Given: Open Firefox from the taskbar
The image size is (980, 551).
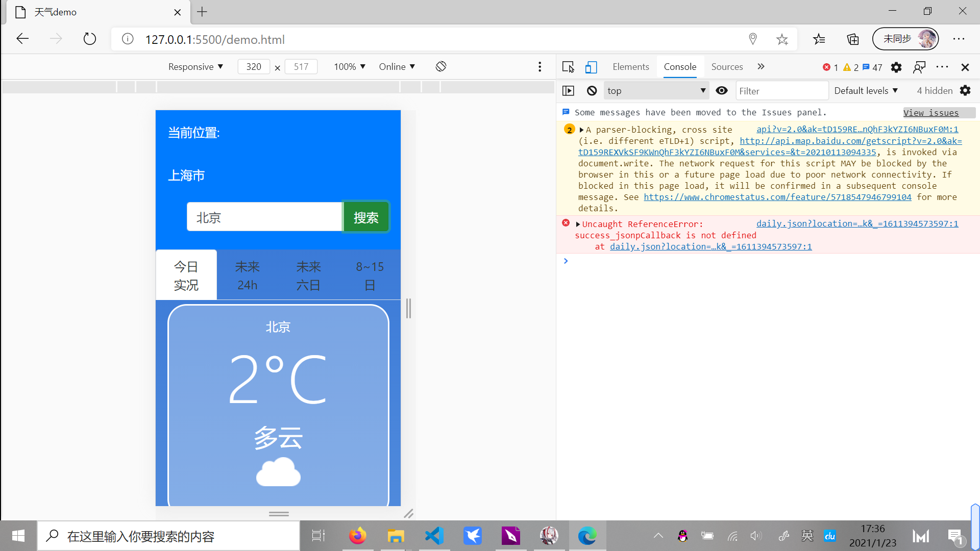Looking at the screenshot, I should click(x=357, y=536).
